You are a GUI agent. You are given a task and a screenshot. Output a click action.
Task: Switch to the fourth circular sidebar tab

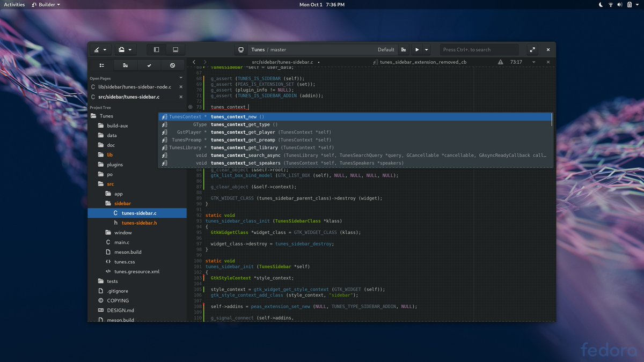point(172,65)
